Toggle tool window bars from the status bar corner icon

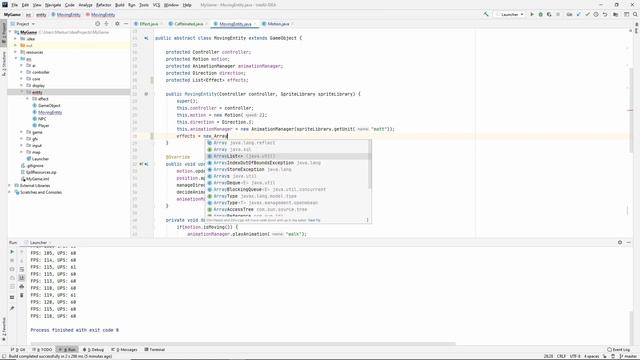[x=4, y=356]
